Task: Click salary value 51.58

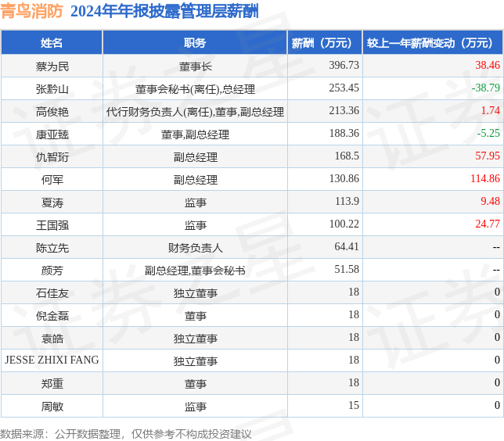Action: pos(347,269)
